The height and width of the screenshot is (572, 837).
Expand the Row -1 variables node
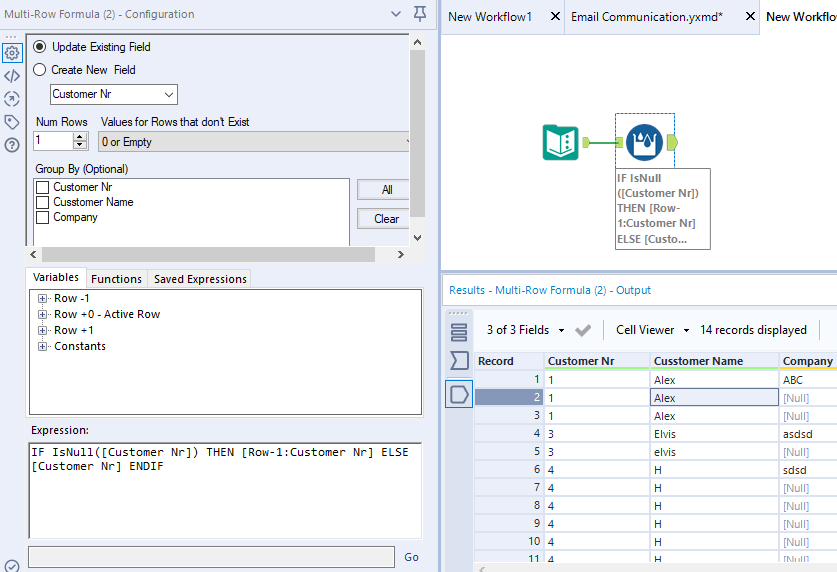pyautogui.click(x=43, y=299)
